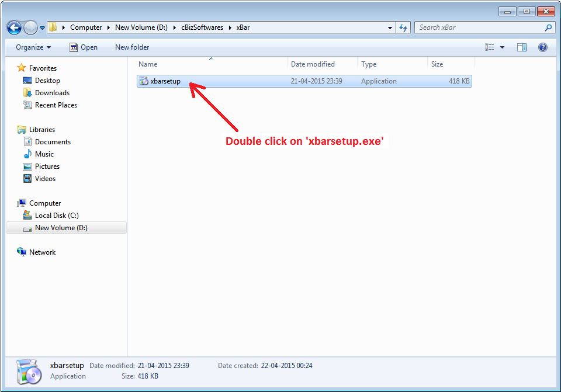Click the xbarsetup installer icon in list
The height and width of the screenshot is (392, 561).
pos(144,81)
